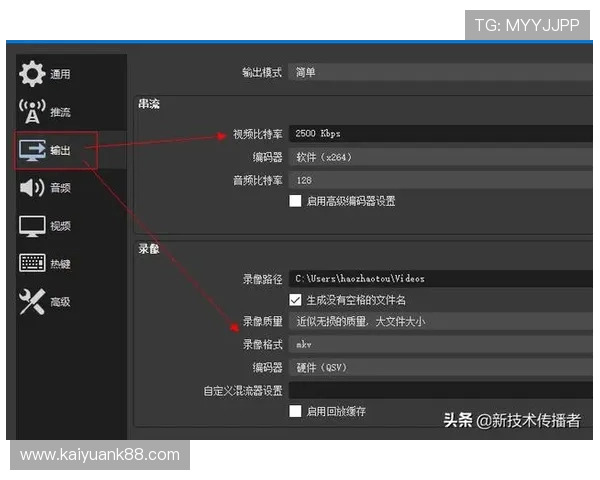Click the 录像 section heading
The width and height of the screenshot is (600, 480).
[149, 249]
